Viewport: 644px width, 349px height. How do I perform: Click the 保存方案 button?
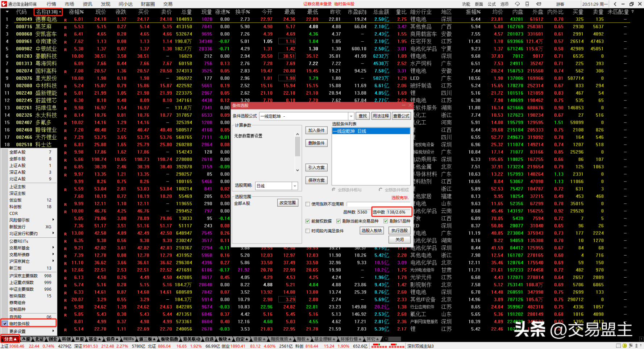click(316, 180)
